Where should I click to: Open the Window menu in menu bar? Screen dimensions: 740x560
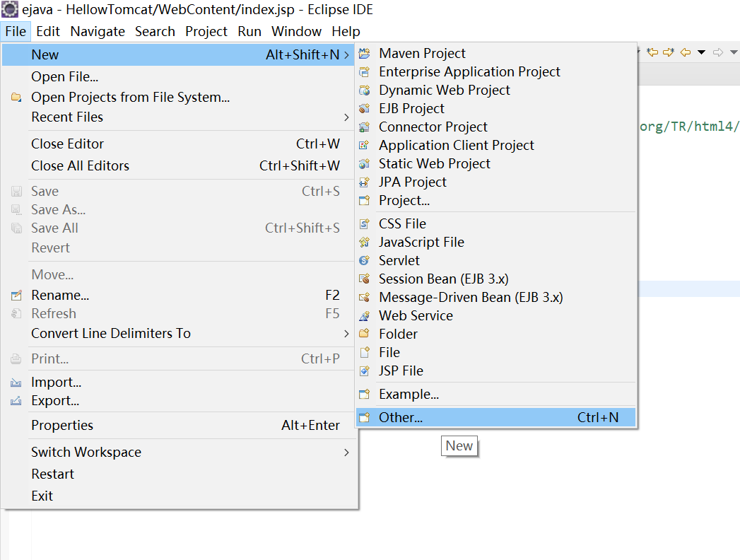click(x=296, y=31)
